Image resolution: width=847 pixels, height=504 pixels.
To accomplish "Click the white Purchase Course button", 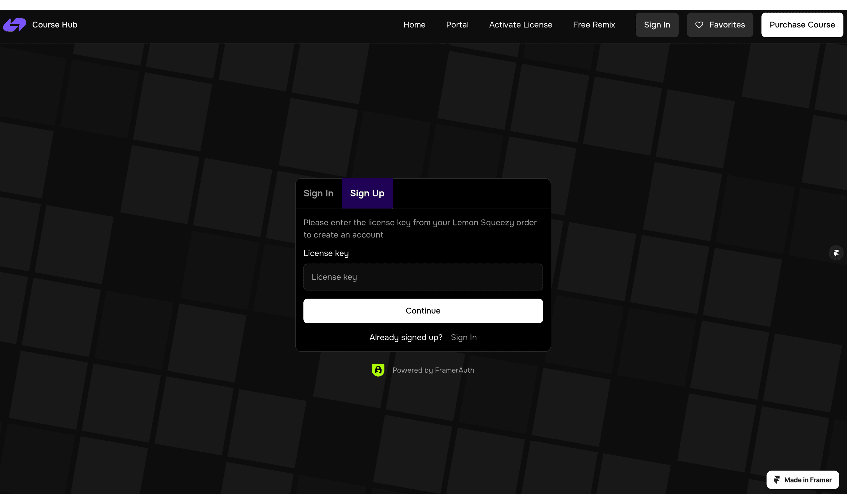I will pyautogui.click(x=802, y=25).
